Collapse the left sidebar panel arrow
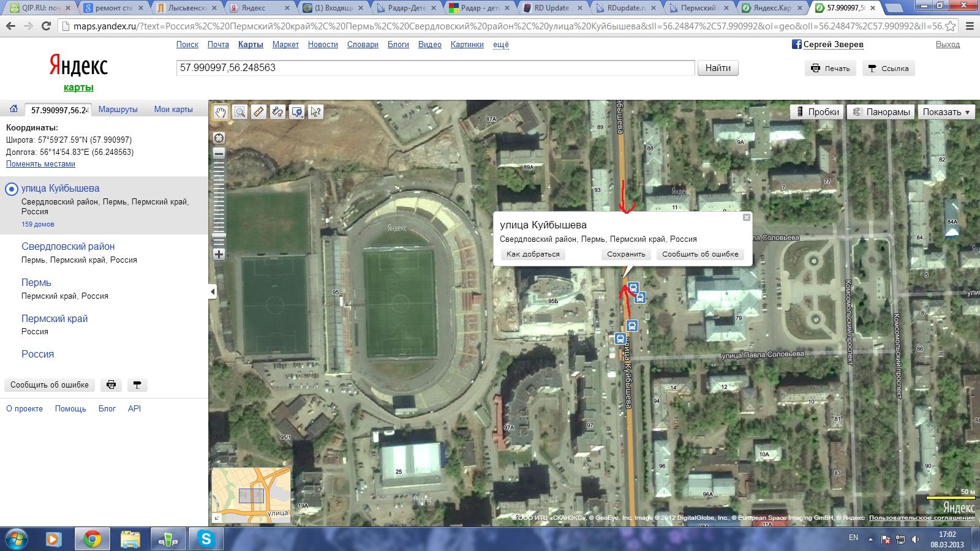This screenshot has width=980, height=551. (x=213, y=291)
